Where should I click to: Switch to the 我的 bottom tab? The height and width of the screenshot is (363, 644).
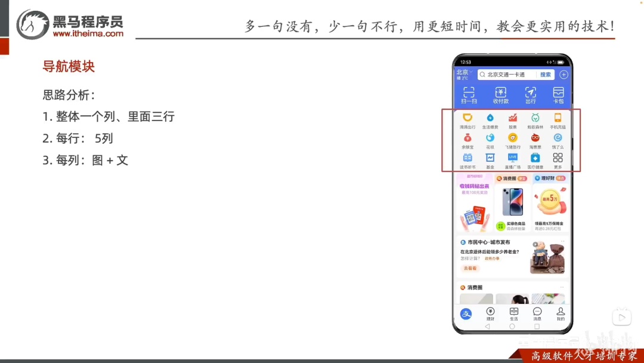point(561,314)
